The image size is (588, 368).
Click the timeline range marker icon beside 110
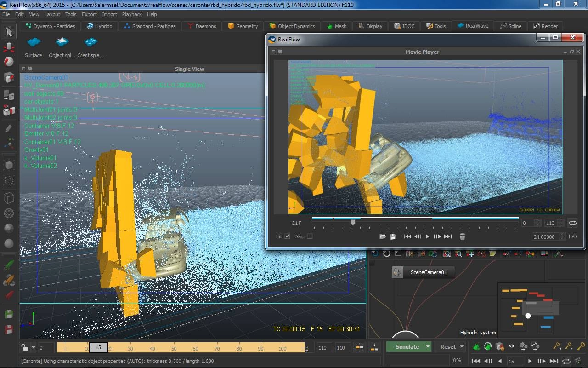point(360,348)
